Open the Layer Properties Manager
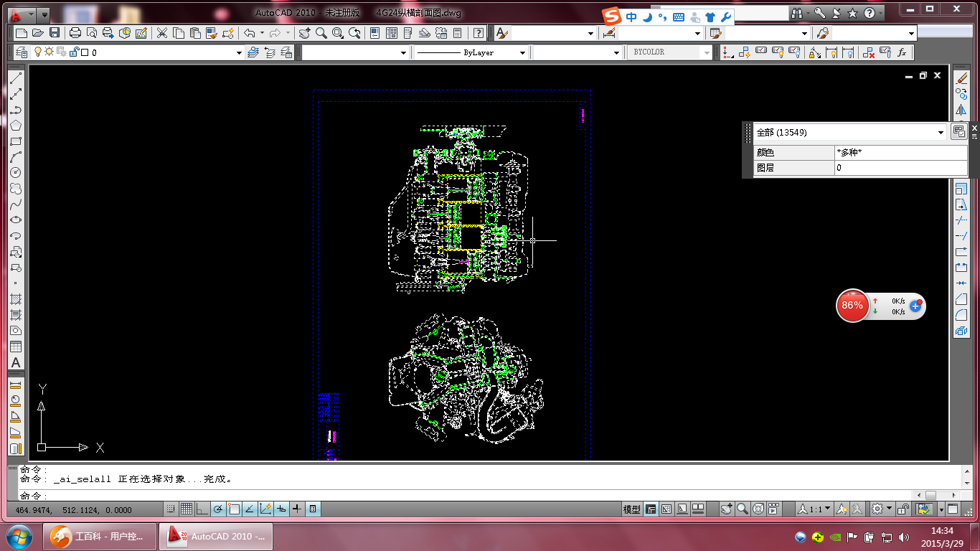Image resolution: width=980 pixels, height=551 pixels. tap(21, 52)
